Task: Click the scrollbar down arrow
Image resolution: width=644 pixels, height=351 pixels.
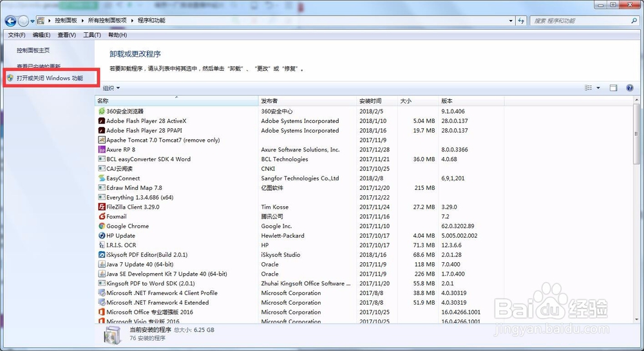Action: (x=637, y=319)
